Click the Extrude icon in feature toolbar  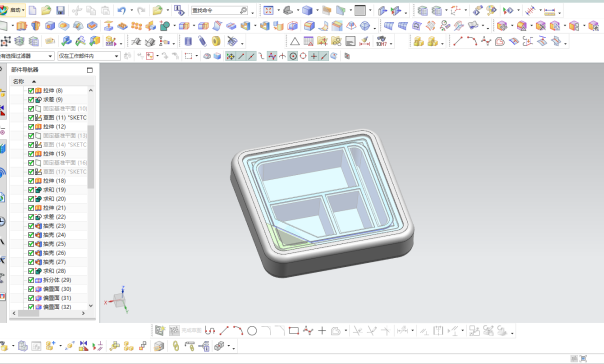tap(22, 26)
